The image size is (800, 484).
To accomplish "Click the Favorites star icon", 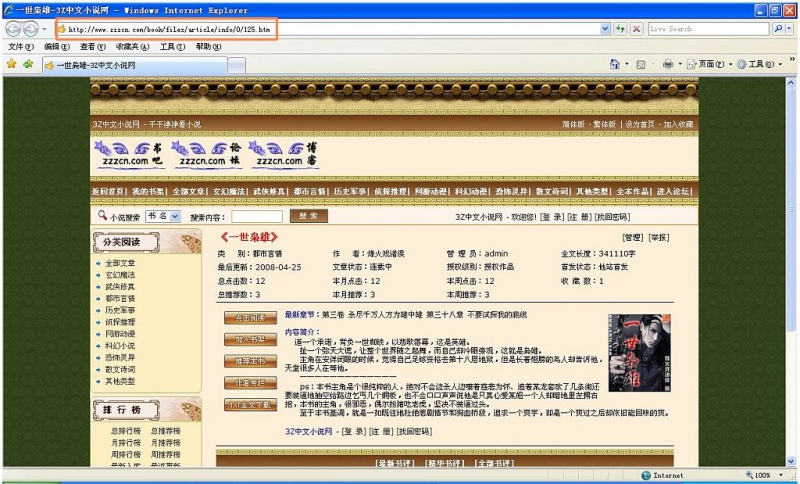I will pos(11,64).
